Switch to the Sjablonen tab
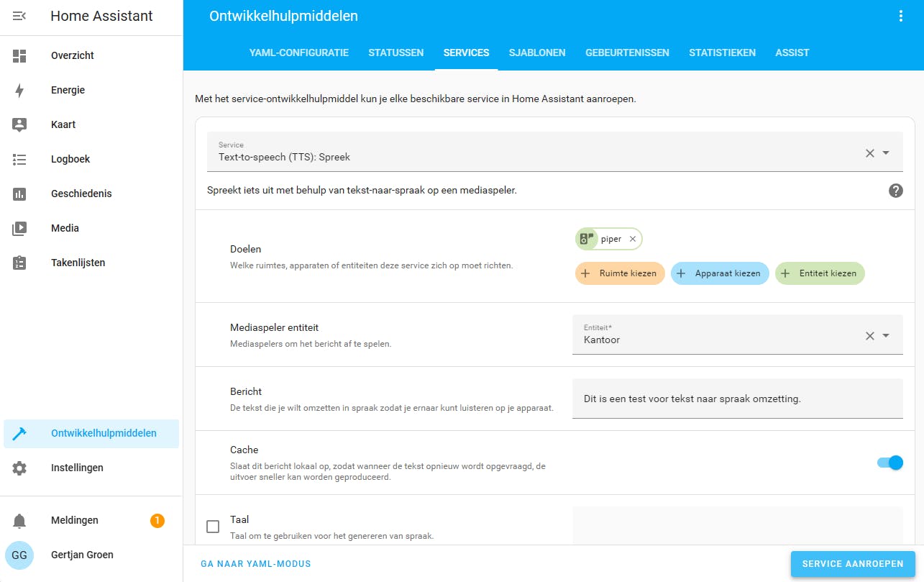This screenshot has height=582, width=924. tap(537, 53)
